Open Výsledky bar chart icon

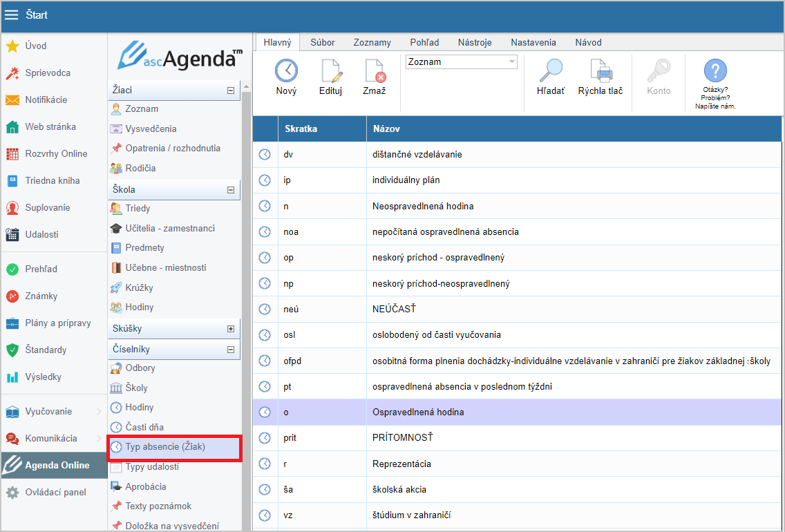pyautogui.click(x=12, y=377)
